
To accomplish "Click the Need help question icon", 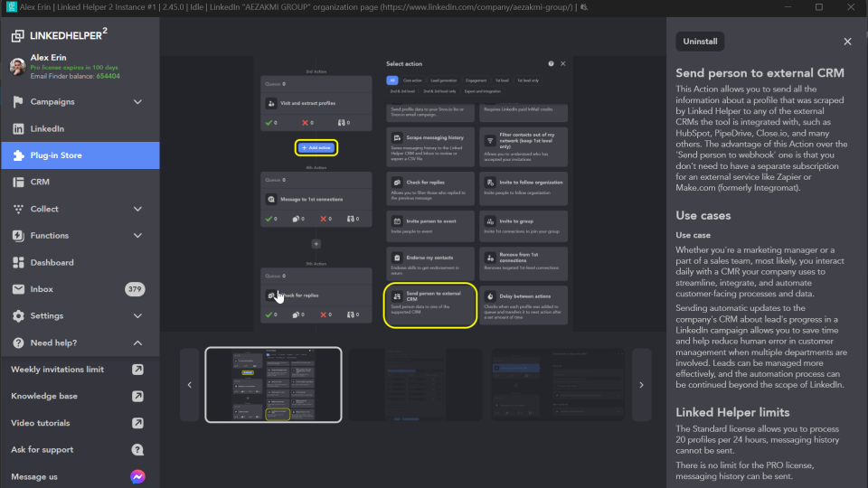I will [18, 343].
